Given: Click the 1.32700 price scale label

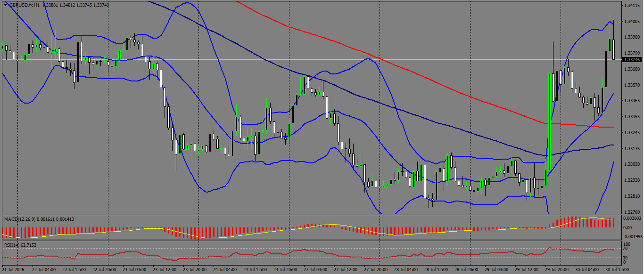Looking at the screenshot, I should 631,212.
